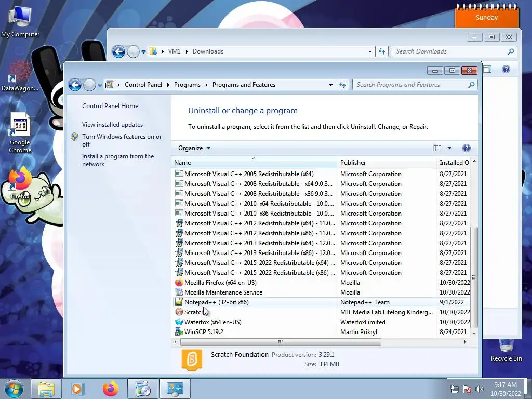Expand the view options dropdown arrow
The width and height of the screenshot is (532, 399).
click(449, 148)
